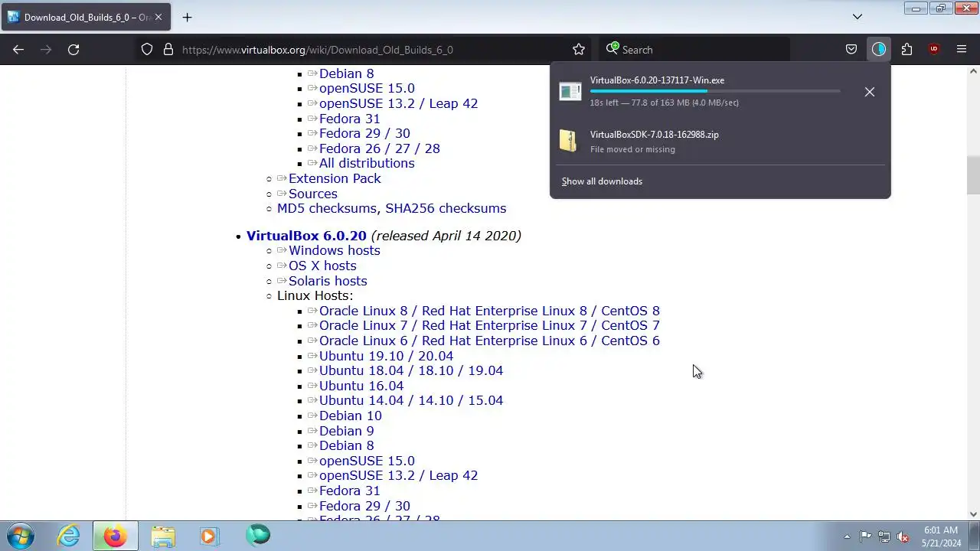The width and height of the screenshot is (980, 551).
Task: Open the tracking protection shield icon
Action: click(147, 50)
